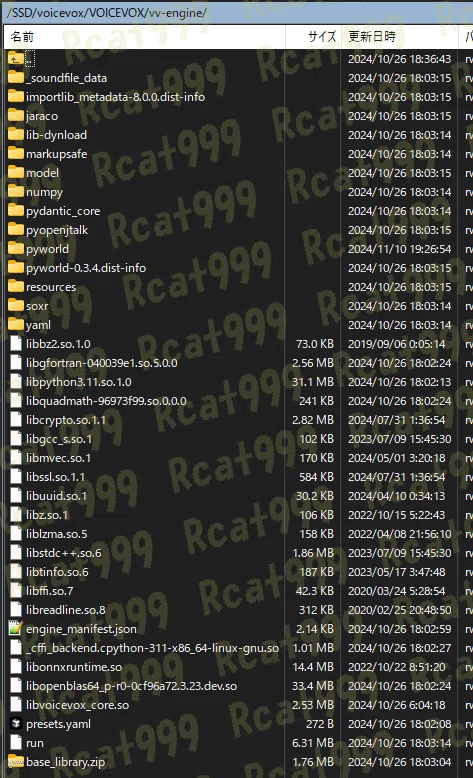
Task: Sort by the サイズ column header
Action: pyautogui.click(x=313, y=37)
